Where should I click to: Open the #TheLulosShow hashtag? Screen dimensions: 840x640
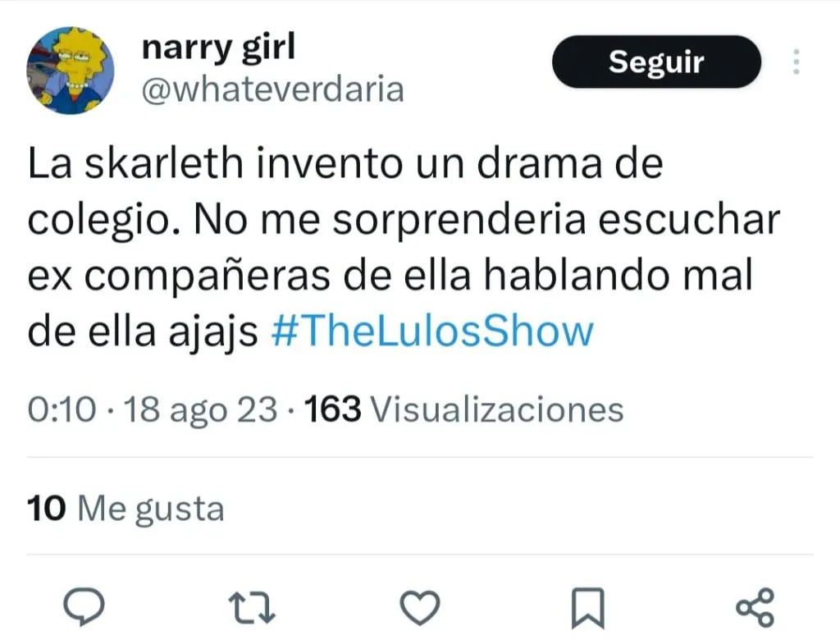[x=433, y=331]
